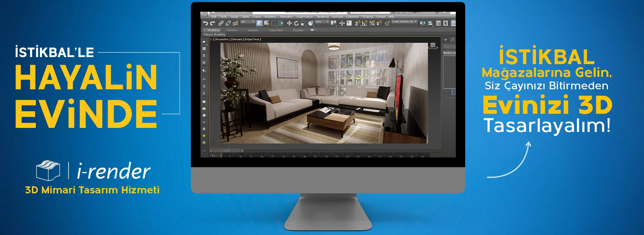Pick the Rectangular Selection Region tool
Image resolution: width=644 pixels, height=235 pixels.
274,23
